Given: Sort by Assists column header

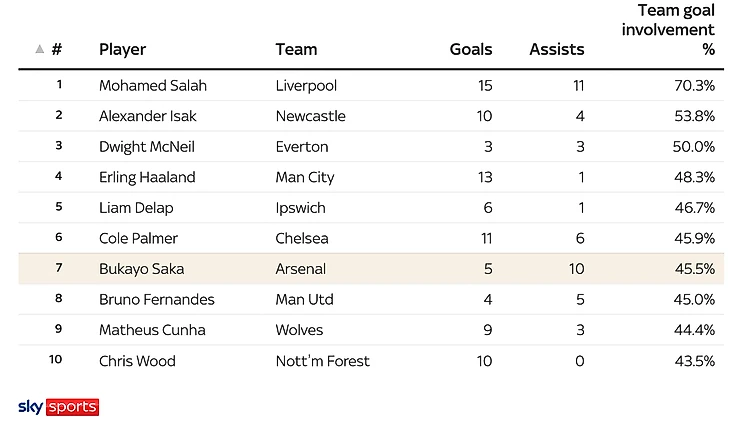Looking at the screenshot, I should 556,49.
